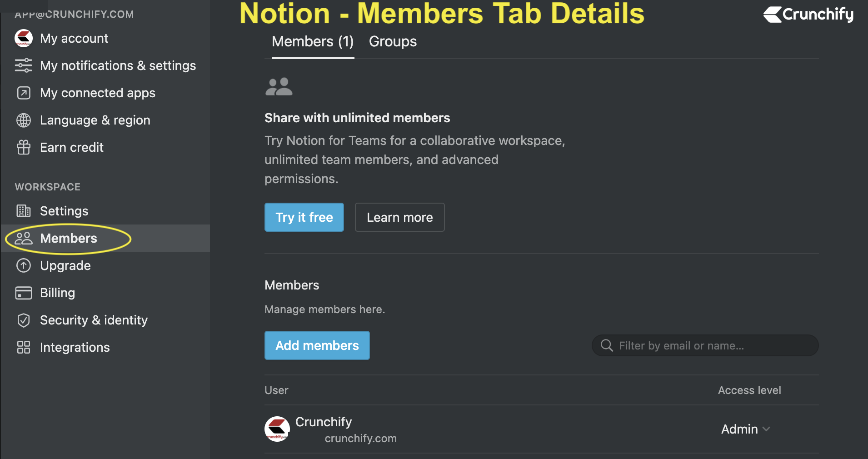Open the Integrations grid icon
868x459 pixels.
point(24,347)
